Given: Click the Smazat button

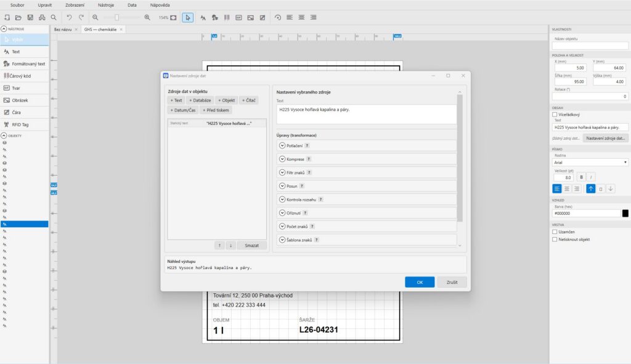Looking at the screenshot, I should click(251, 245).
